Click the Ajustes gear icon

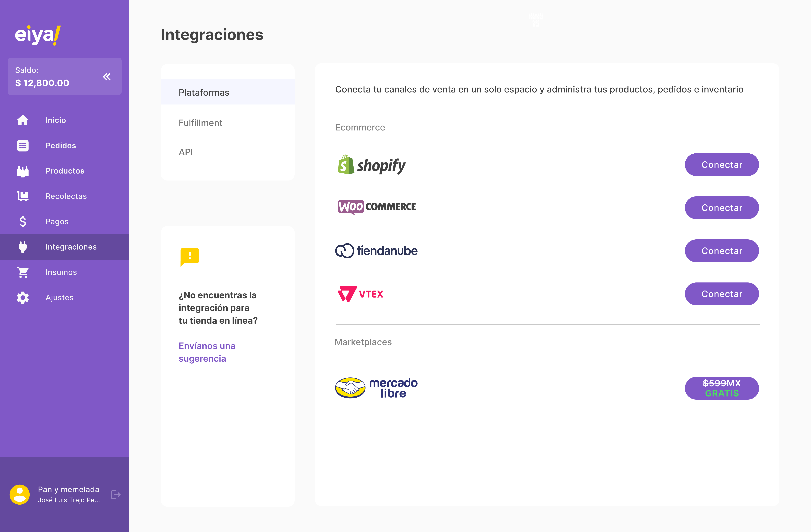(x=23, y=298)
